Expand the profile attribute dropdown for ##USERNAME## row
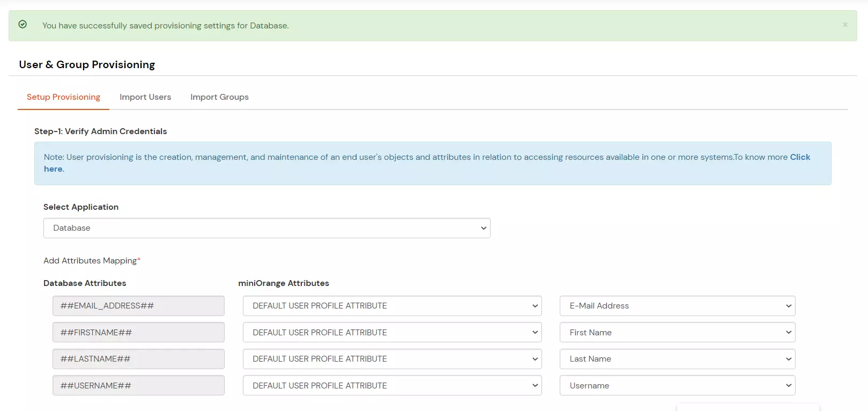 pyautogui.click(x=392, y=386)
